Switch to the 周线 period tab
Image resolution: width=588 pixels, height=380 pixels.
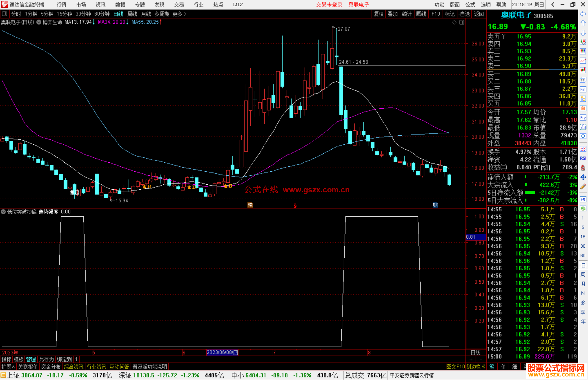tap(132, 14)
